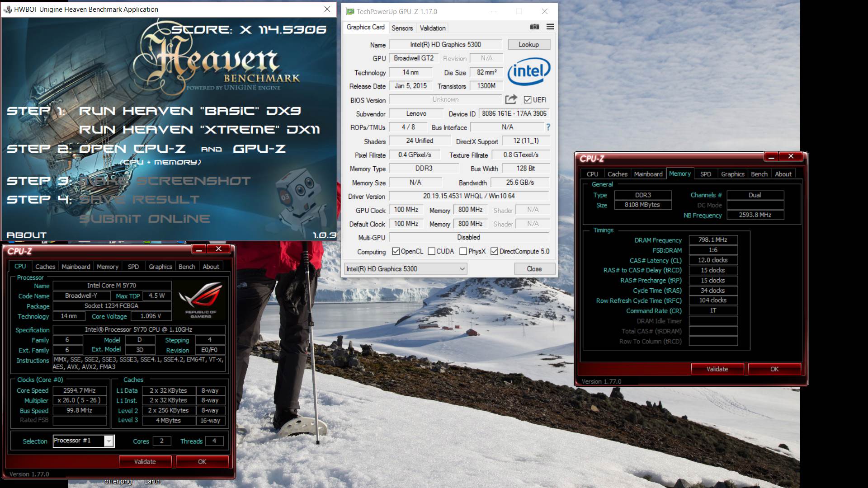
Task: Click the Driver Version field in GPU-Z
Action: [x=469, y=196]
